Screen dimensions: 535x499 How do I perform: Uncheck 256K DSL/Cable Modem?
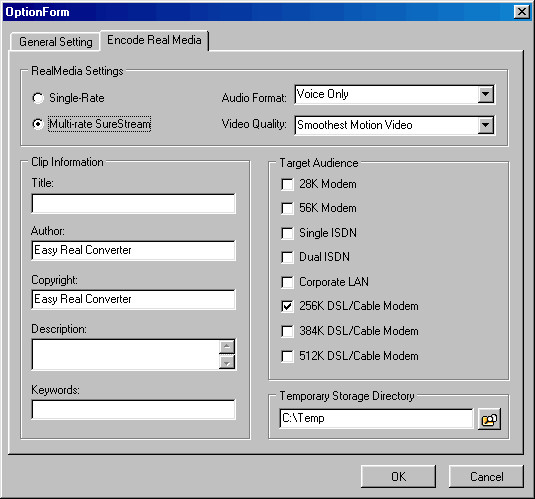click(287, 306)
